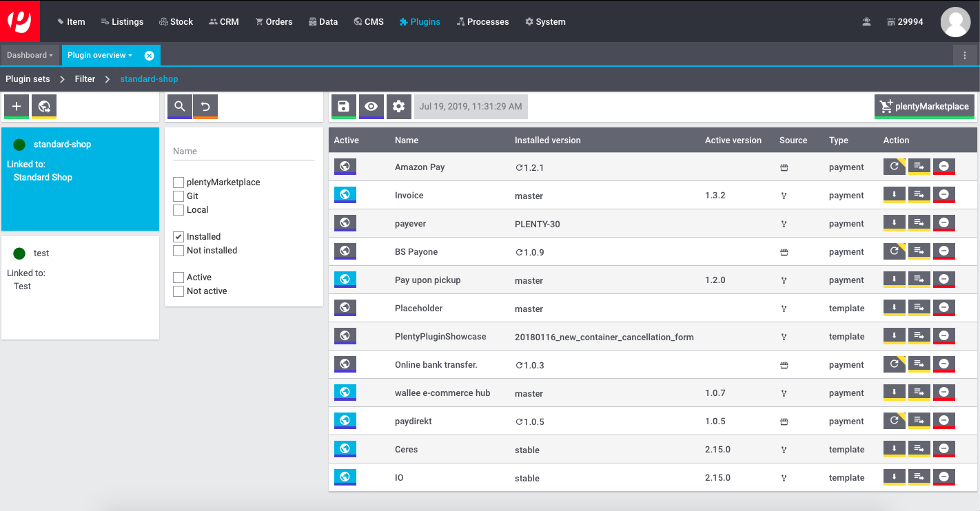Open the three-dot overflow menu

pos(965,55)
